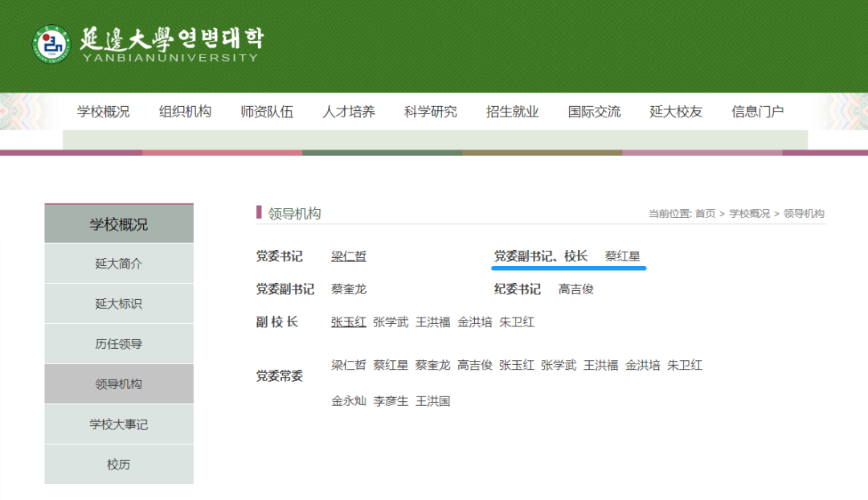Open the 信息门户 navigation item

(758, 112)
